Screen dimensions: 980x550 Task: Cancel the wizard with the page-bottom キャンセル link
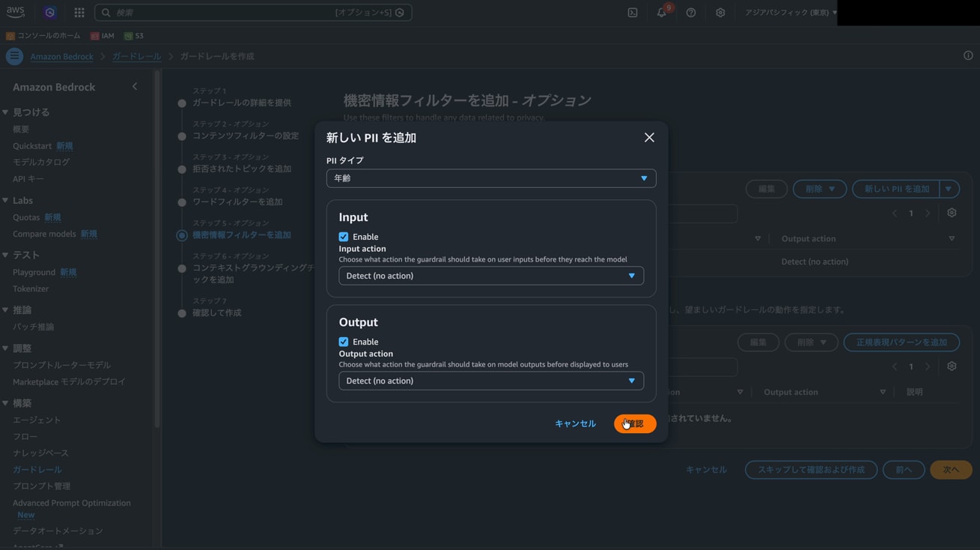click(x=706, y=470)
